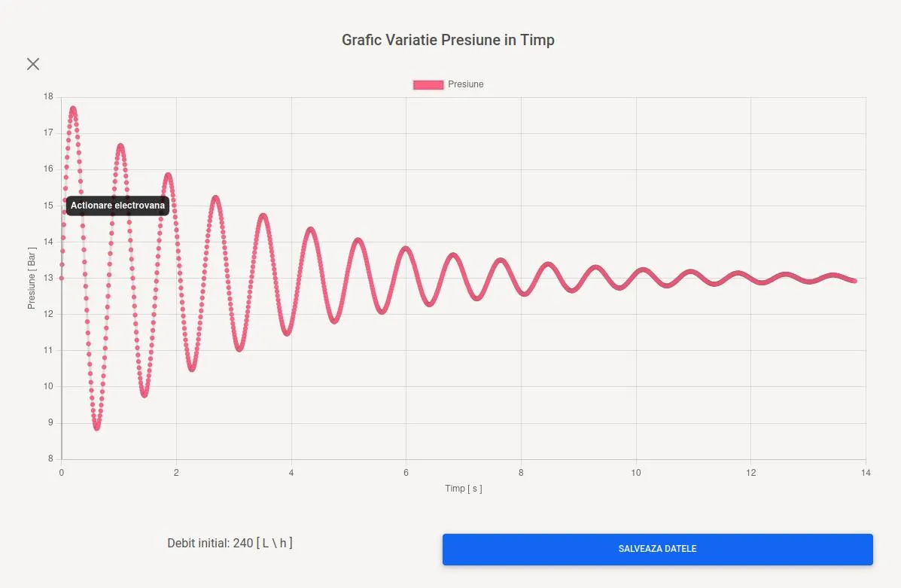Click the 6 tick label on the time axis
901x588 pixels.
point(406,473)
